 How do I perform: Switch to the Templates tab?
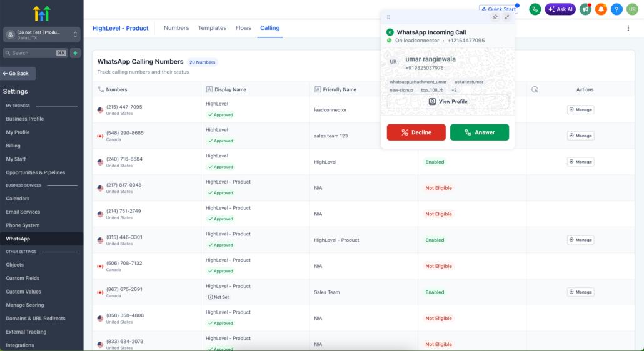click(212, 28)
